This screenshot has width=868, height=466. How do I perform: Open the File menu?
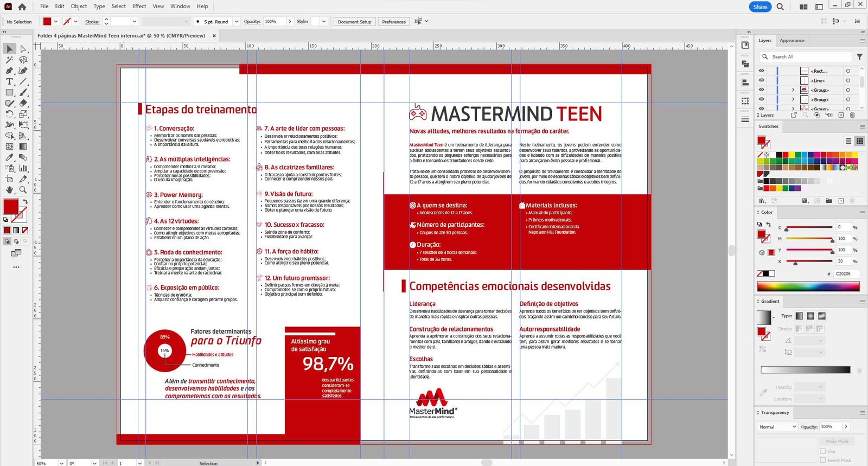point(44,7)
